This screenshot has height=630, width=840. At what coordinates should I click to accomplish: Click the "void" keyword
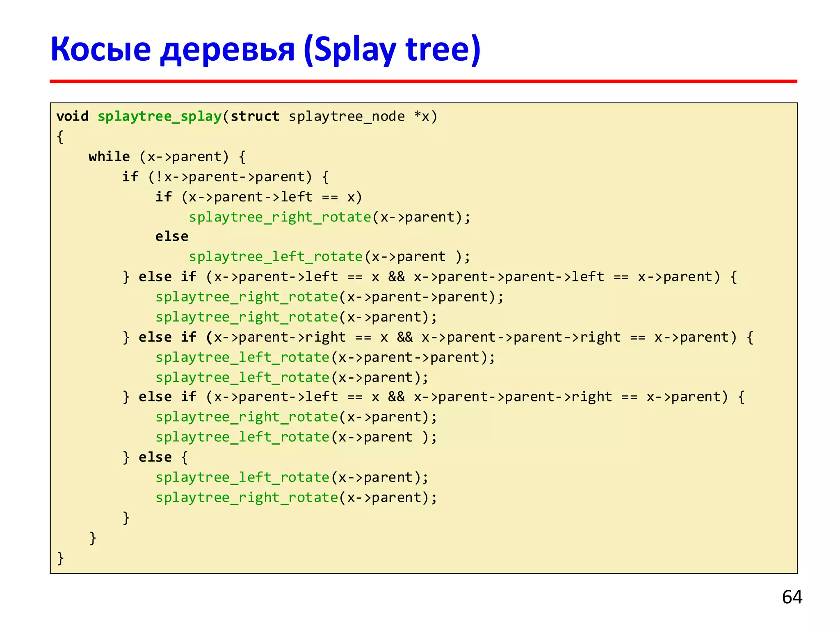pos(73,116)
